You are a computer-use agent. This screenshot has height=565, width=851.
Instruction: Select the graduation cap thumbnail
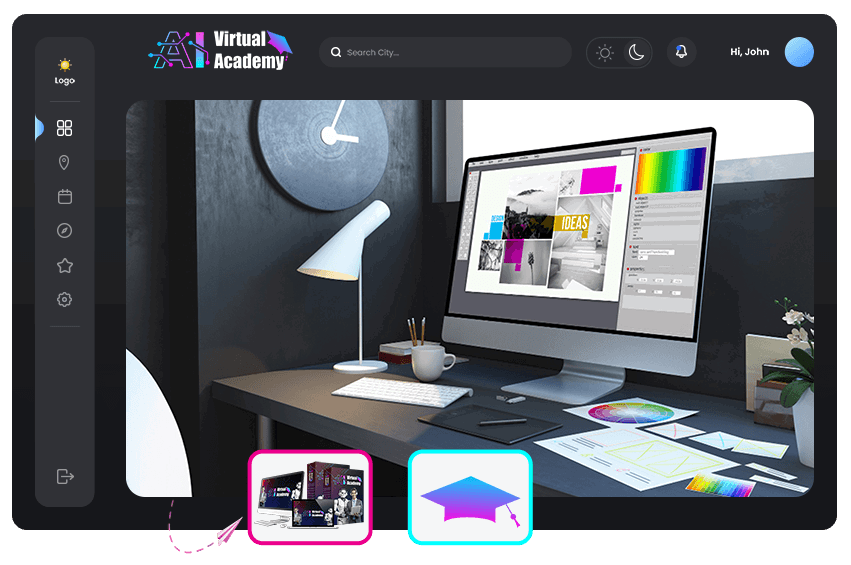pos(470,497)
